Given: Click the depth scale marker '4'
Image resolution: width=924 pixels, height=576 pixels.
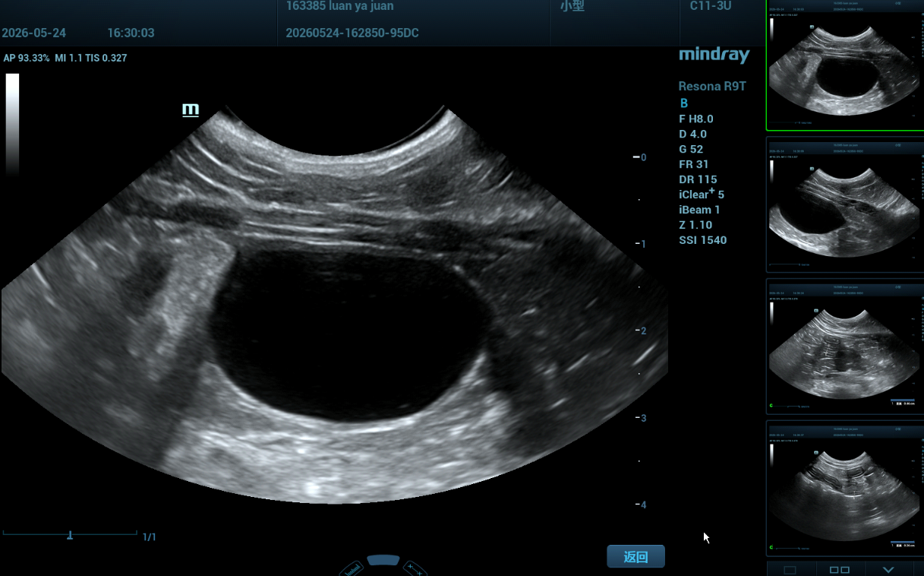Looking at the screenshot, I should (x=643, y=505).
